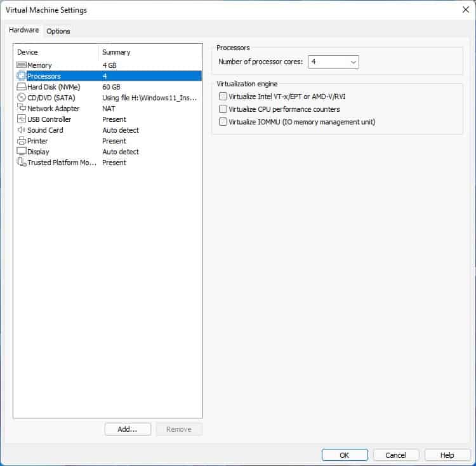Click the Sound Card Auto detect summary
This screenshot has width=476, height=466.
tap(121, 130)
